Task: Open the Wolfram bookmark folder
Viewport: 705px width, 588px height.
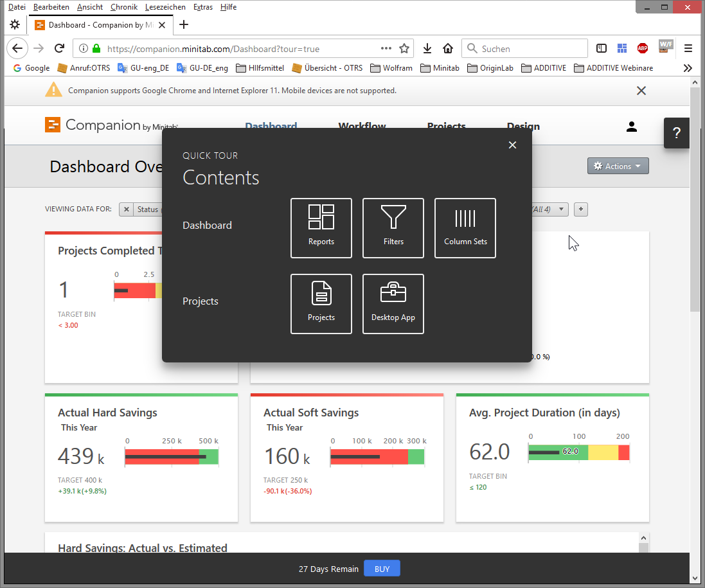Action: tap(391, 68)
